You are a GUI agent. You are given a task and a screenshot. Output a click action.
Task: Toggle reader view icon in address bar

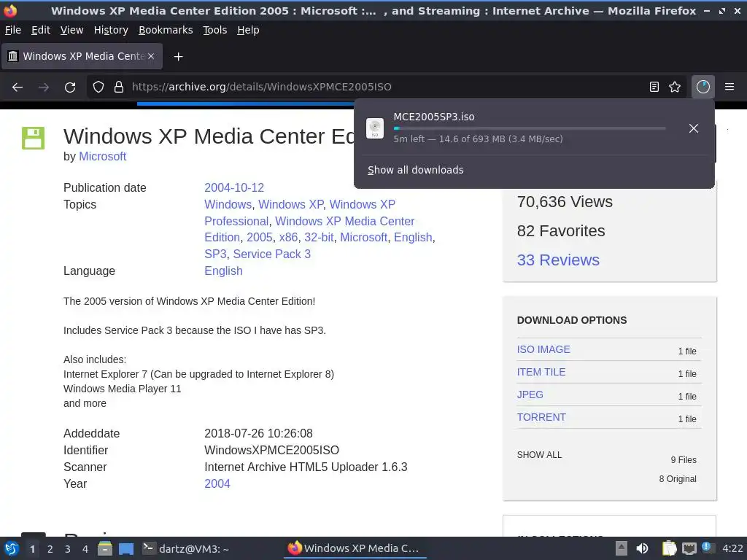click(654, 87)
